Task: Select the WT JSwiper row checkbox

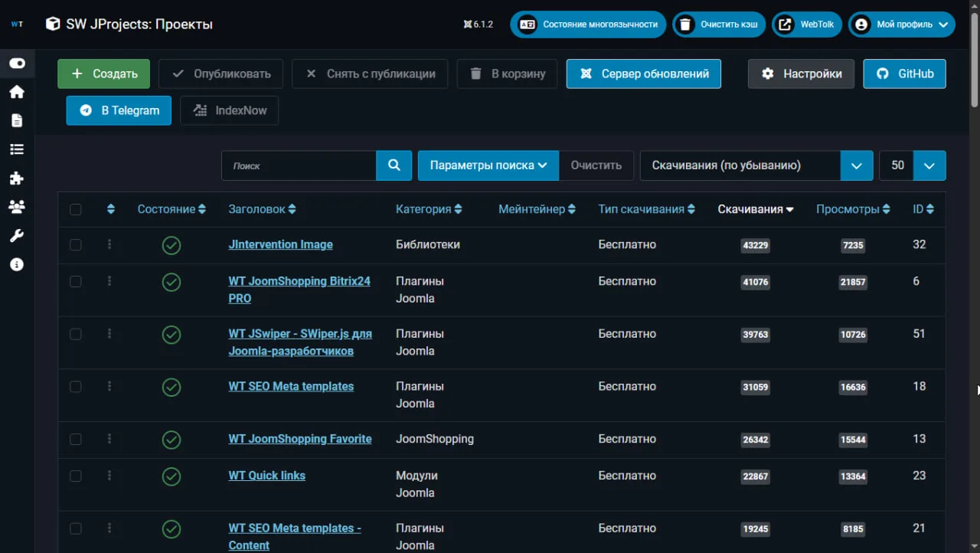Action: pyautogui.click(x=76, y=334)
